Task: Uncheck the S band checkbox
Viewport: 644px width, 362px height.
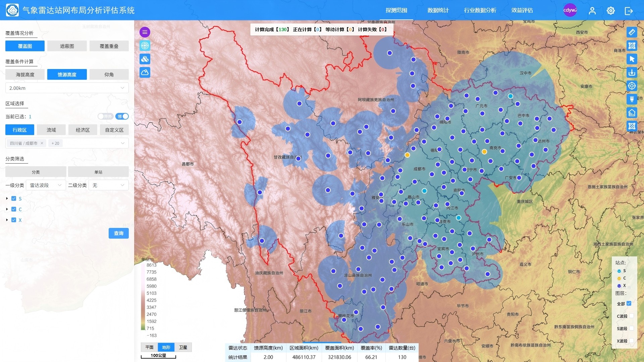Action: (14, 198)
